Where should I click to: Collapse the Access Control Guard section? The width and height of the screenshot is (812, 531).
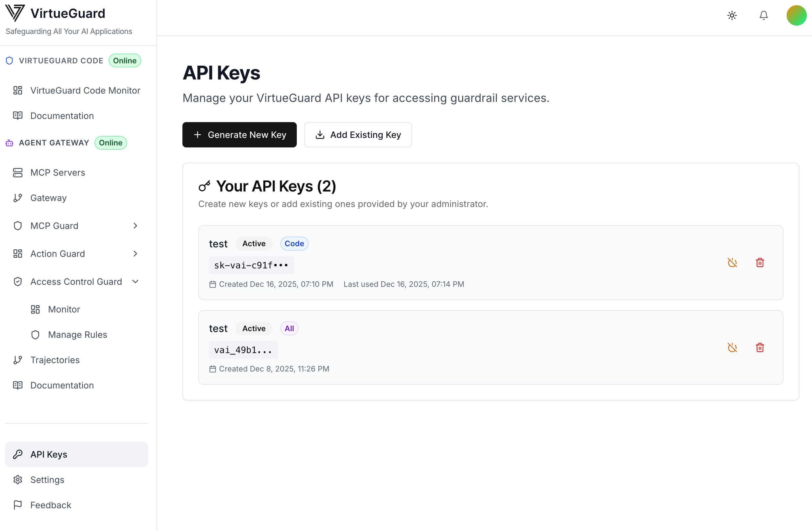coord(135,281)
